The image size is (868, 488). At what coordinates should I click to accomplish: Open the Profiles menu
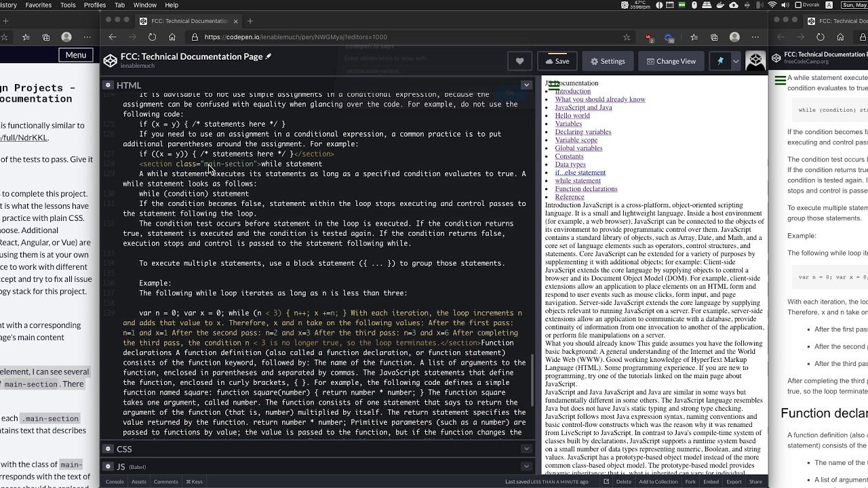point(95,5)
